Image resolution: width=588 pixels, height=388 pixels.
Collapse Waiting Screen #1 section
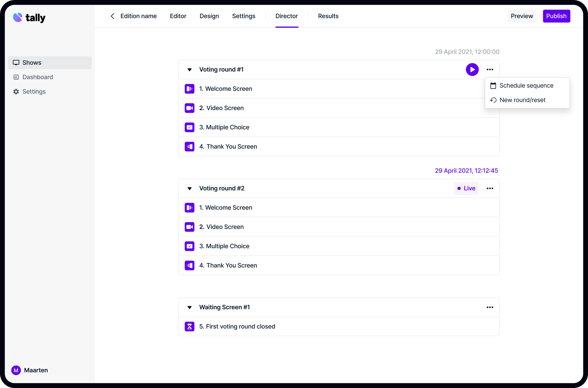[190, 307]
